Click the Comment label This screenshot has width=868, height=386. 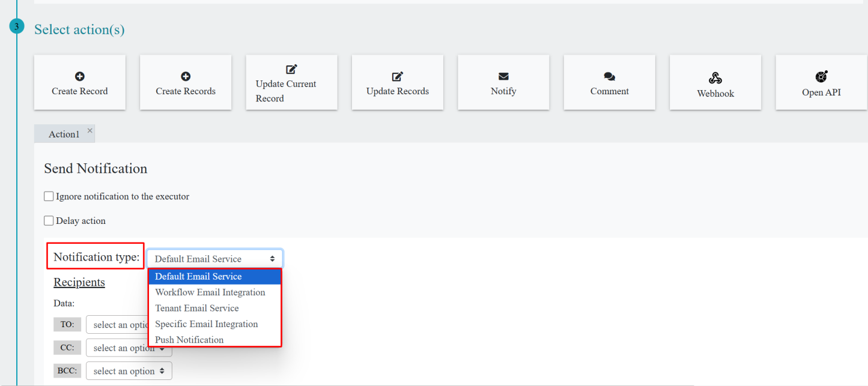tap(609, 91)
